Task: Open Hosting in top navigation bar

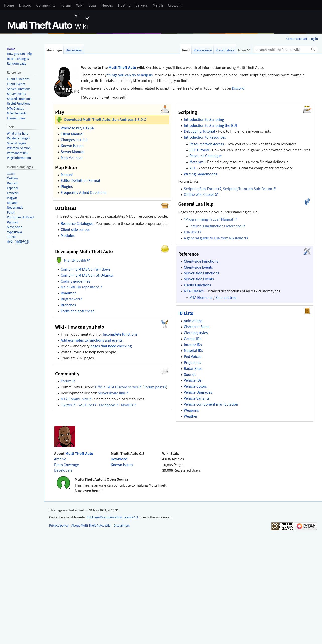Action: (x=124, y=5)
